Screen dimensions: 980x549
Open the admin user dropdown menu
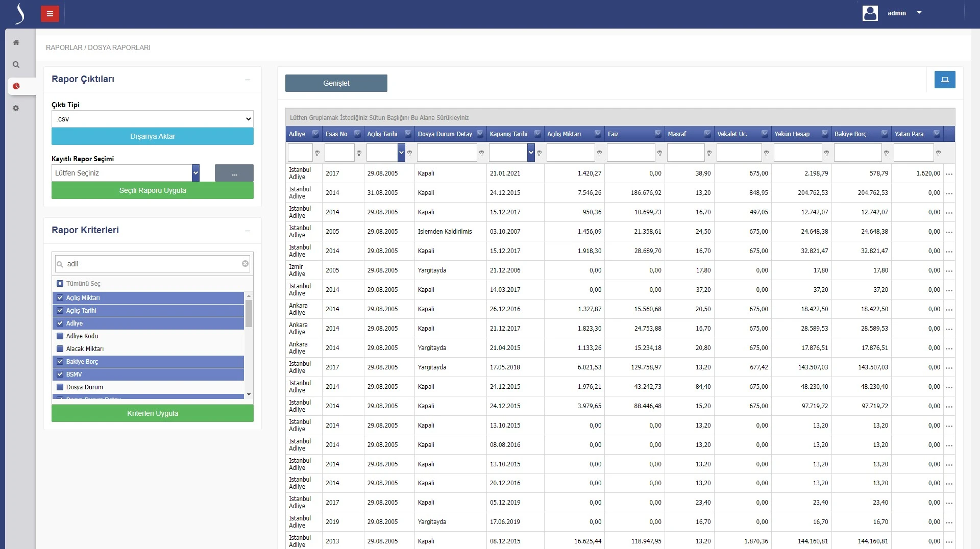point(919,13)
